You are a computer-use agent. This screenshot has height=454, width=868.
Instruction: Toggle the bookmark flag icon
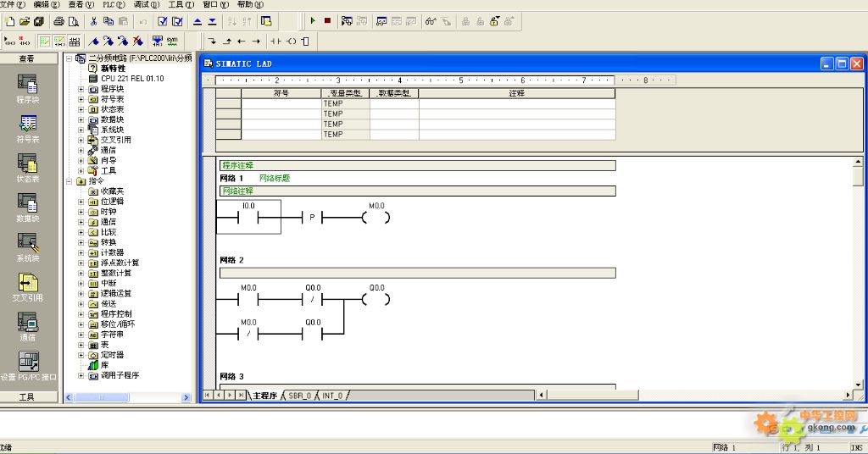(x=94, y=41)
